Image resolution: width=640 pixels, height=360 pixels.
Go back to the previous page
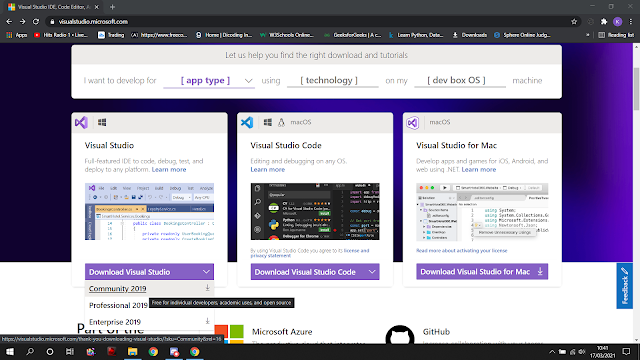(9, 22)
